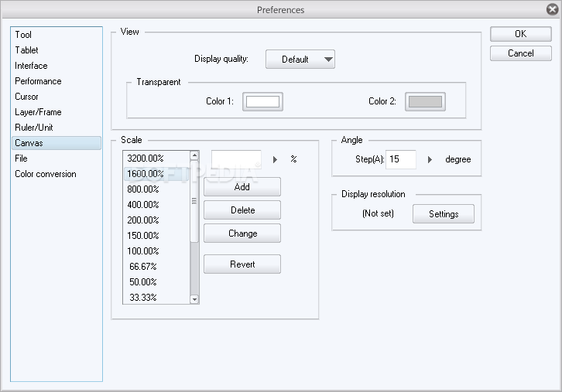This screenshot has width=562, height=392.
Task: Open Display resolution Settings
Action: (x=443, y=214)
